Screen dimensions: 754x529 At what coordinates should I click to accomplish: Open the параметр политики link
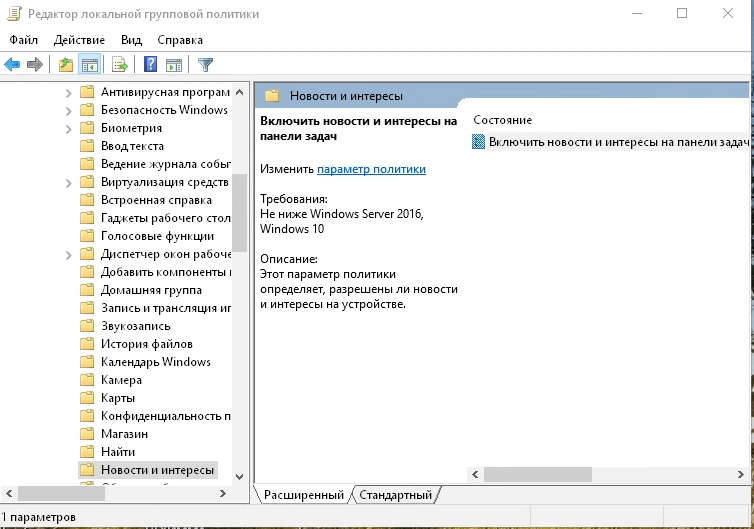tap(371, 169)
